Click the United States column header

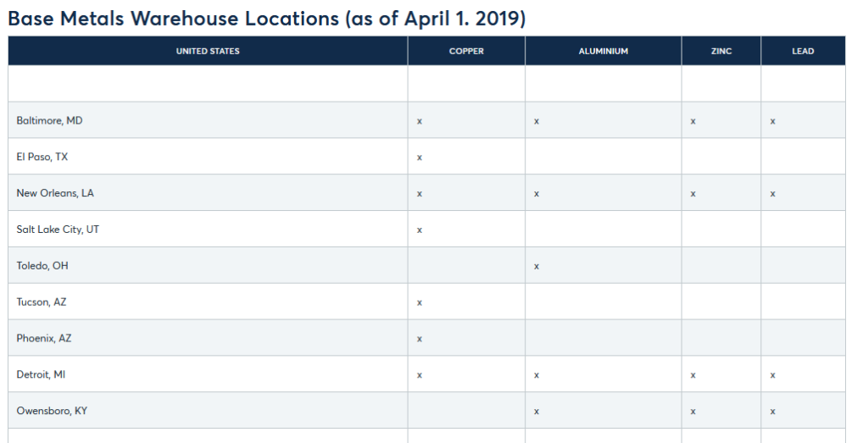pyautogui.click(x=208, y=51)
